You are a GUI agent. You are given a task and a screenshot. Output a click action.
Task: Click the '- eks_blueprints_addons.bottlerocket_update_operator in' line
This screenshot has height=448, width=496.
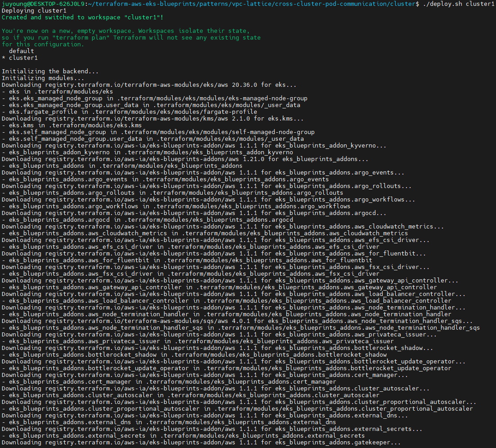point(227,368)
